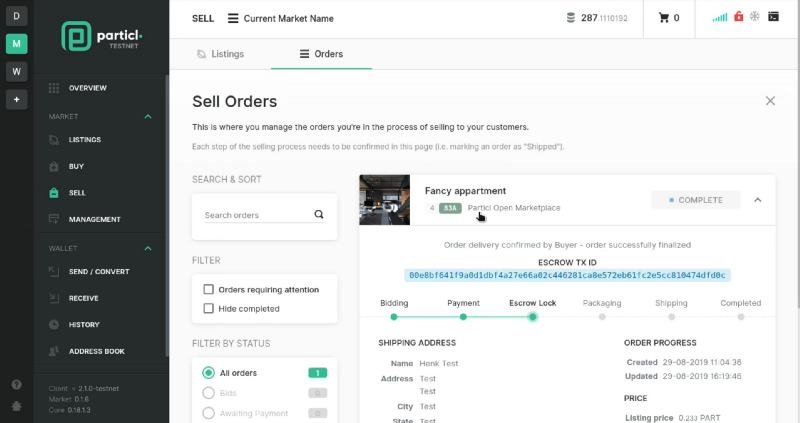Click the 287 PART balance amount

click(x=604, y=18)
